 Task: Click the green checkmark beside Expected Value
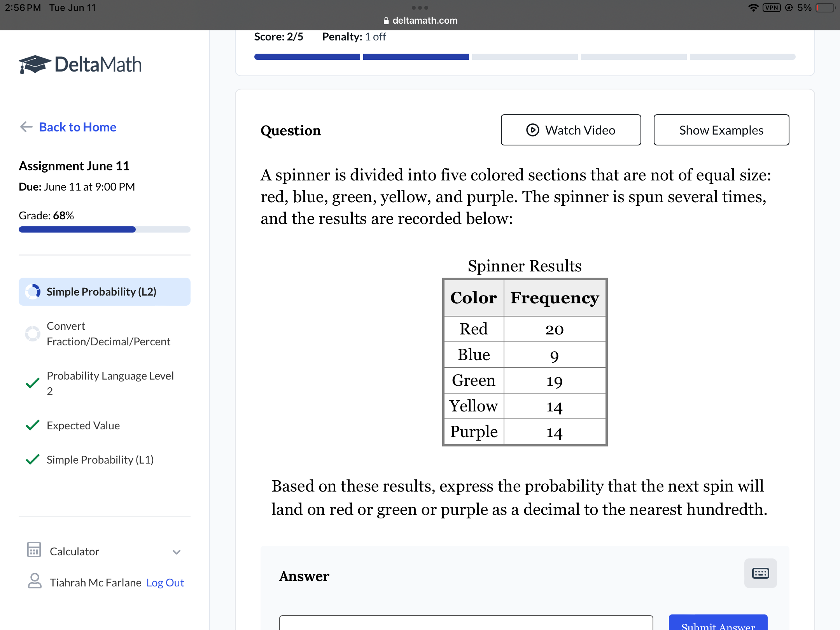(33, 425)
